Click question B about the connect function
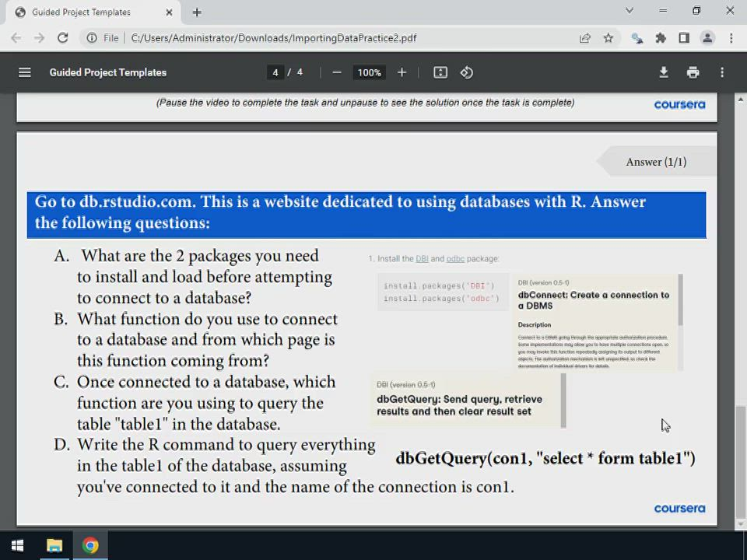 tap(195, 340)
